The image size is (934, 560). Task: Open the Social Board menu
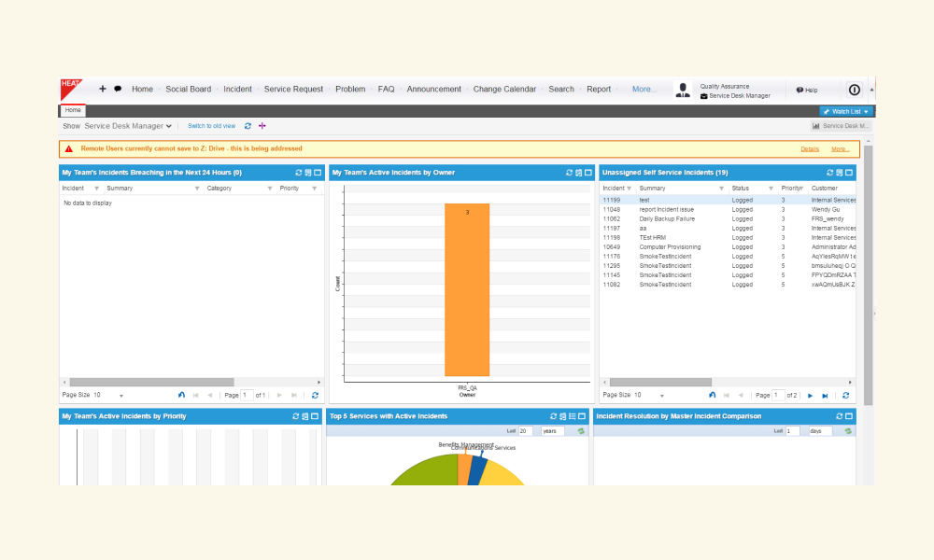(189, 90)
